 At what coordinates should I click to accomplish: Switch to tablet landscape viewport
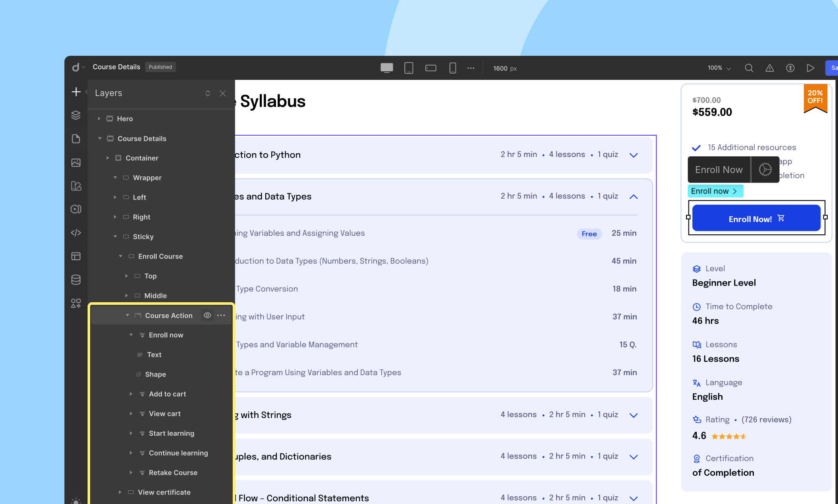click(x=431, y=68)
